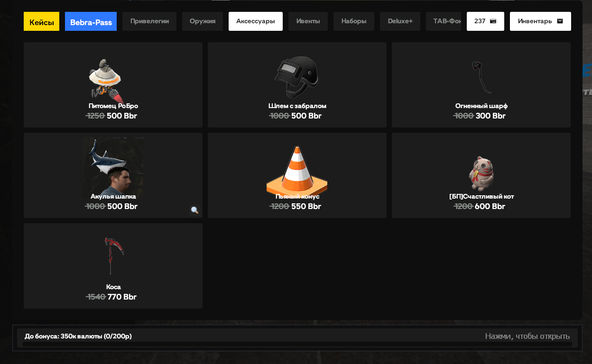Viewport: 592px width, 364px height.
Task: Click the До бонуса progress bar
Action: click(x=297, y=344)
